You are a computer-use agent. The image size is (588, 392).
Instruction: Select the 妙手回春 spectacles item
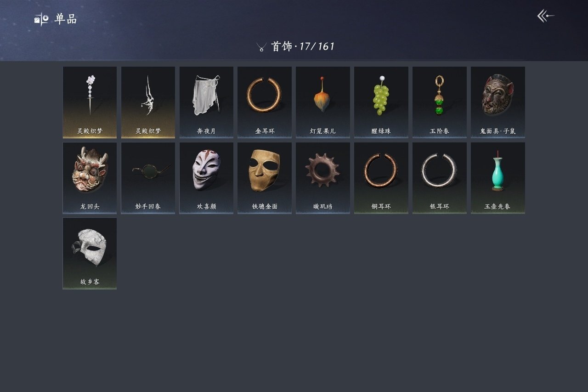tap(148, 178)
